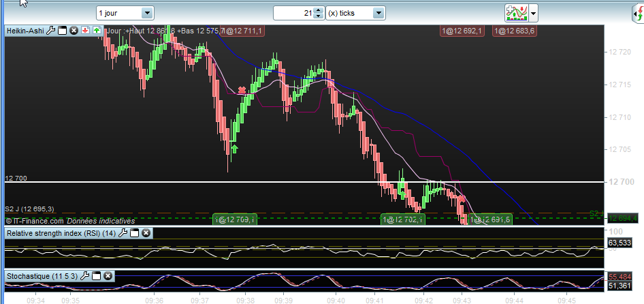Click the green buy arrow near 09:41
The height and width of the screenshot is (304, 644).
click(403, 194)
